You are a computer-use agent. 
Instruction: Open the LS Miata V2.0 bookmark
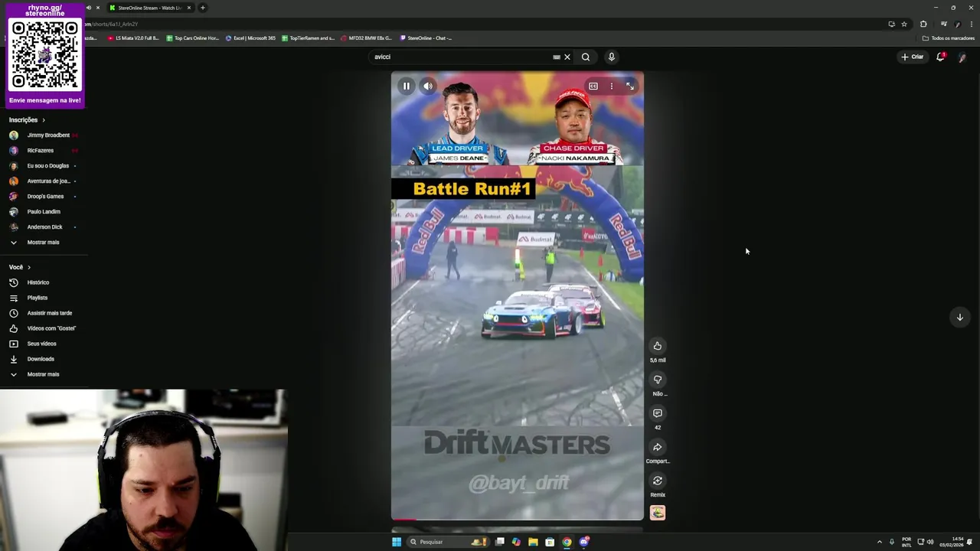(133, 38)
